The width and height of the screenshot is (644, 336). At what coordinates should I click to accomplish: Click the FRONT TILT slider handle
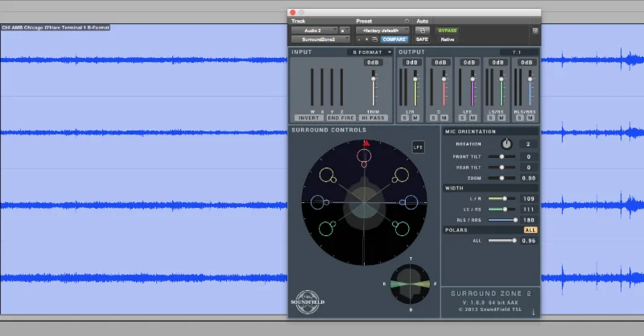(x=502, y=156)
